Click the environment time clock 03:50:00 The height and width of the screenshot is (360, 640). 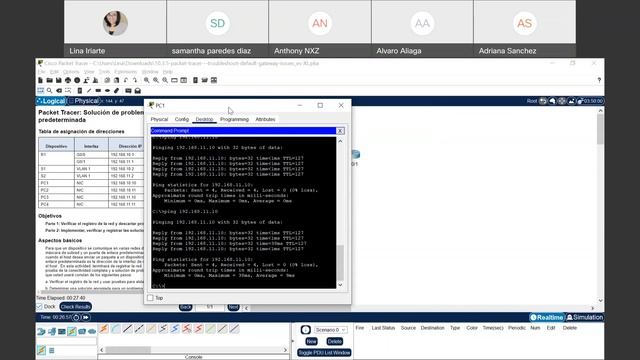coord(591,101)
